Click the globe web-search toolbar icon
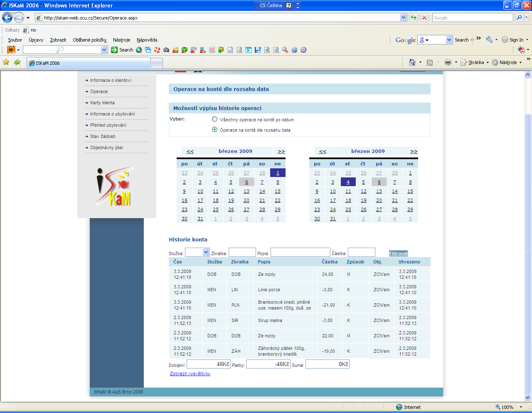 pyautogui.click(x=139, y=50)
